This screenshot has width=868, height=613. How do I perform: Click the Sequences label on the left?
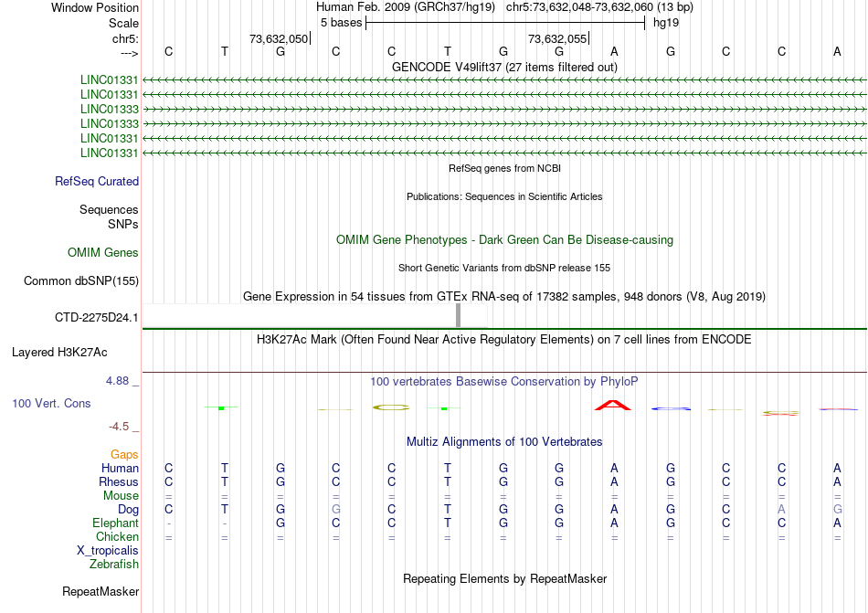point(109,210)
